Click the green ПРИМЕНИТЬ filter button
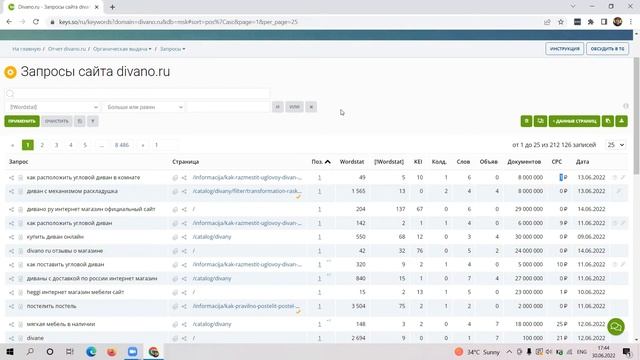This screenshot has width=640, height=360. pyautogui.click(x=22, y=121)
